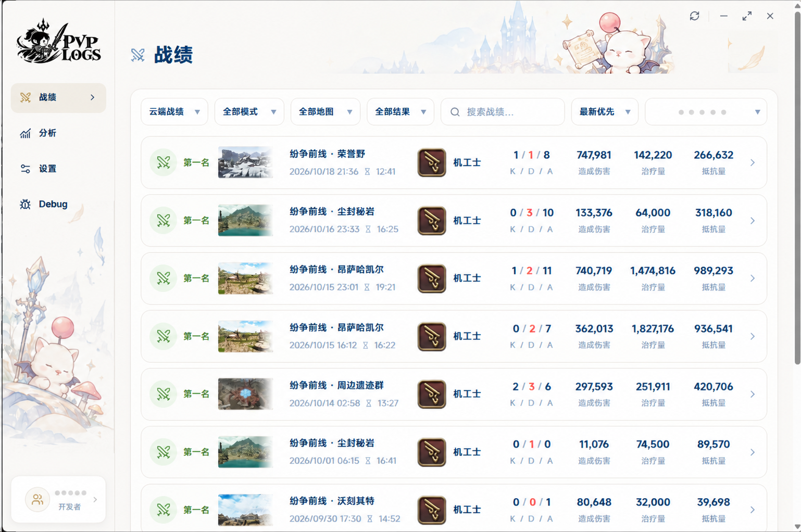Click the 纷争前线・沃刻其特 match title
This screenshot has height=532, width=801.
click(332, 501)
